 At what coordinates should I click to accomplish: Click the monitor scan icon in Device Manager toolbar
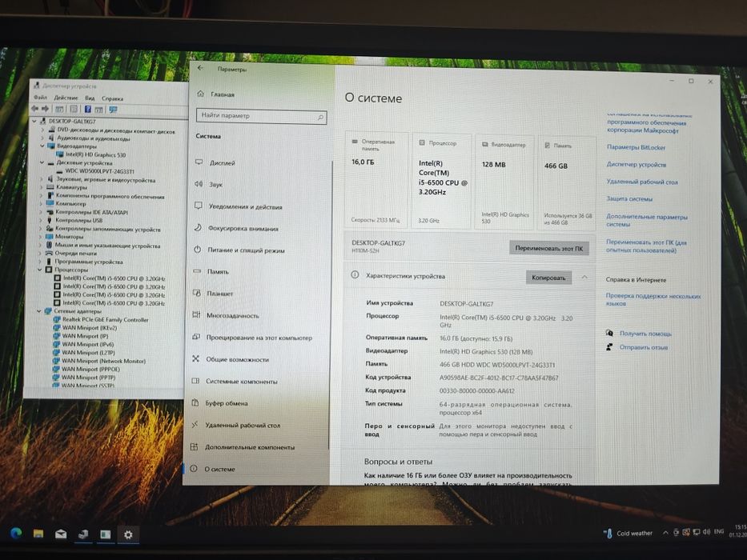[113, 110]
